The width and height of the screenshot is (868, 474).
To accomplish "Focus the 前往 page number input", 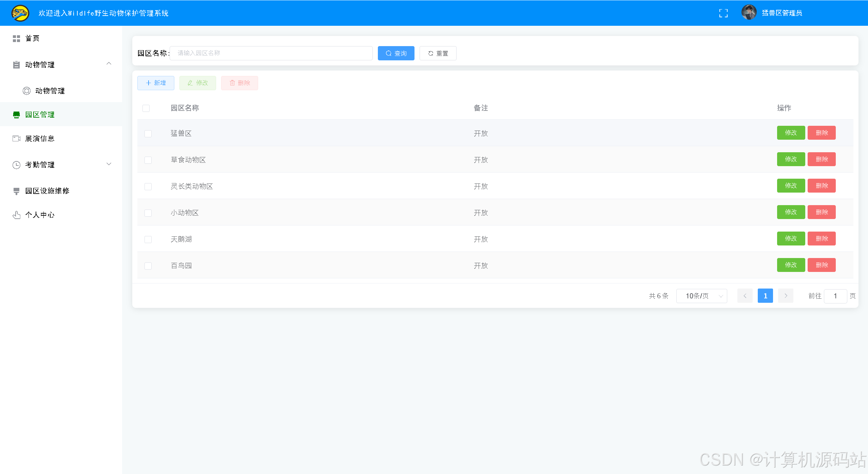I will click(x=835, y=296).
